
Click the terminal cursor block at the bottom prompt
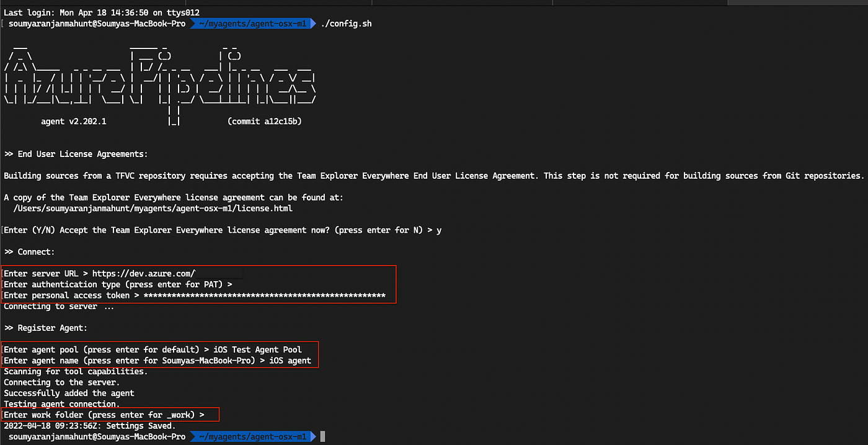322,437
